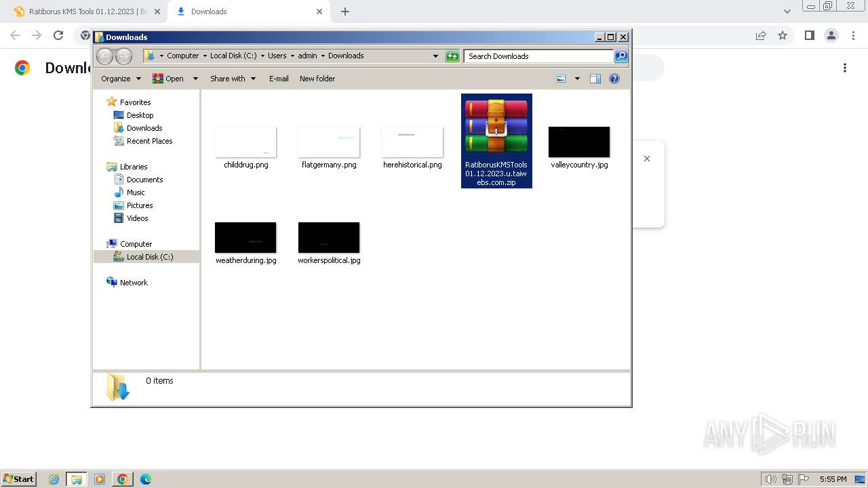
Task: Click Users in the address breadcrumb
Action: [277, 56]
